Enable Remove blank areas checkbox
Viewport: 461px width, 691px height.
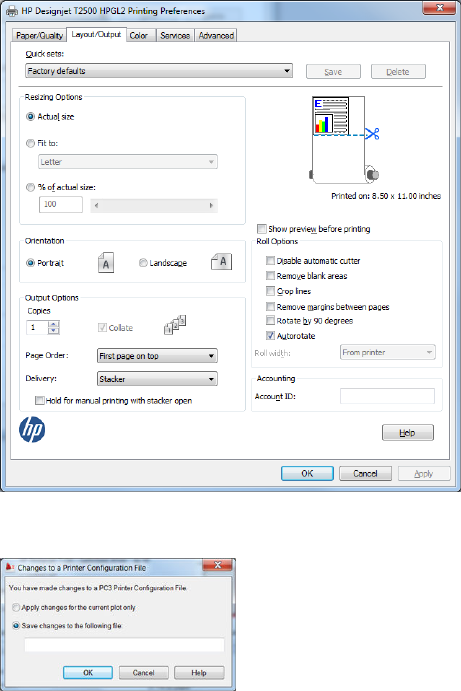[x=270, y=276]
